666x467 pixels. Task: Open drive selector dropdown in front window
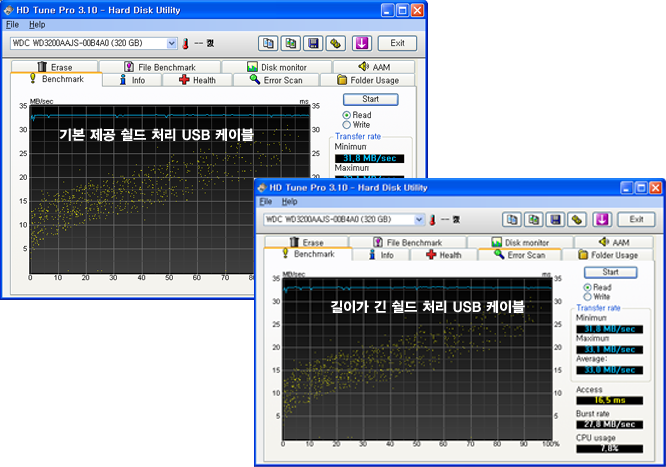click(x=419, y=219)
